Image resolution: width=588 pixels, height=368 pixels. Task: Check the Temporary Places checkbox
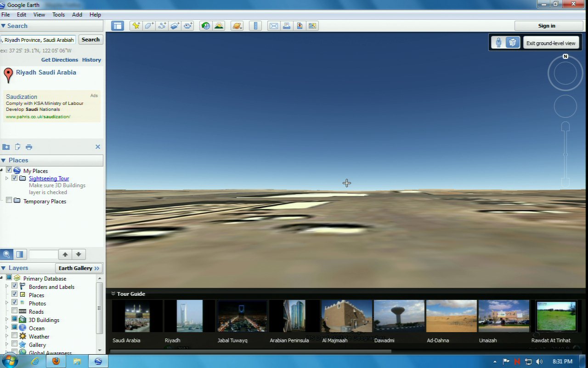click(x=9, y=201)
